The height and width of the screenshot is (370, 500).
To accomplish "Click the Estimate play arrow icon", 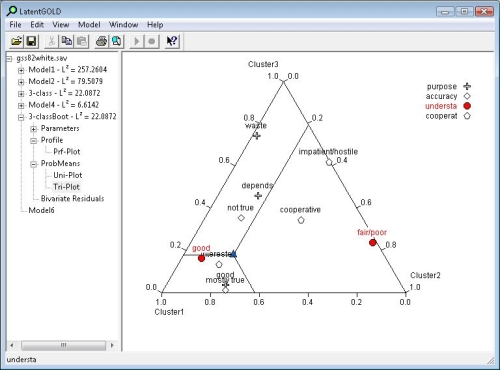I will [x=136, y=41].
